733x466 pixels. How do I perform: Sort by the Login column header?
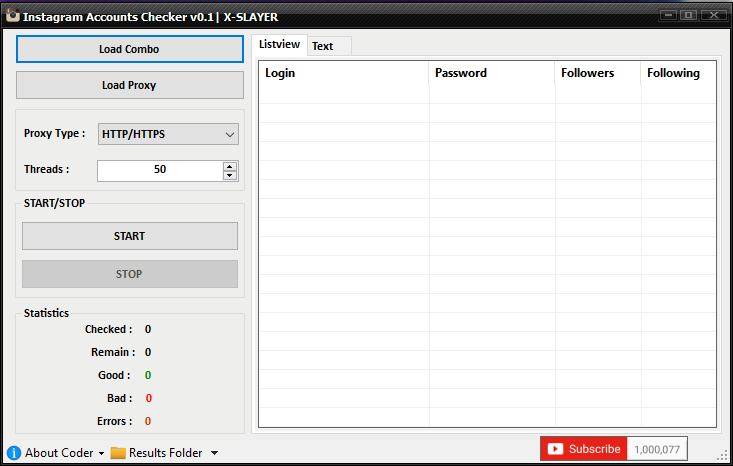[x=344, y=73]
